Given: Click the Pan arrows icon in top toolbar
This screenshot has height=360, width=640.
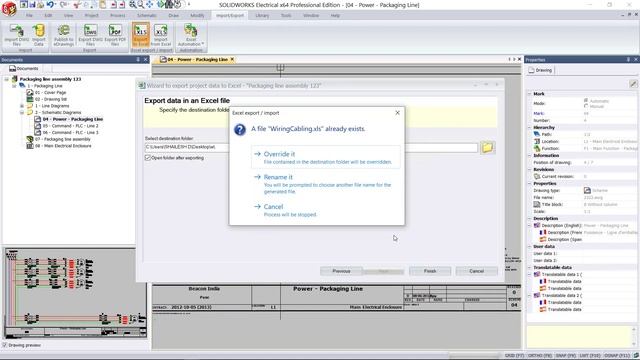Looking at the screenshot, I should (149, 4).
